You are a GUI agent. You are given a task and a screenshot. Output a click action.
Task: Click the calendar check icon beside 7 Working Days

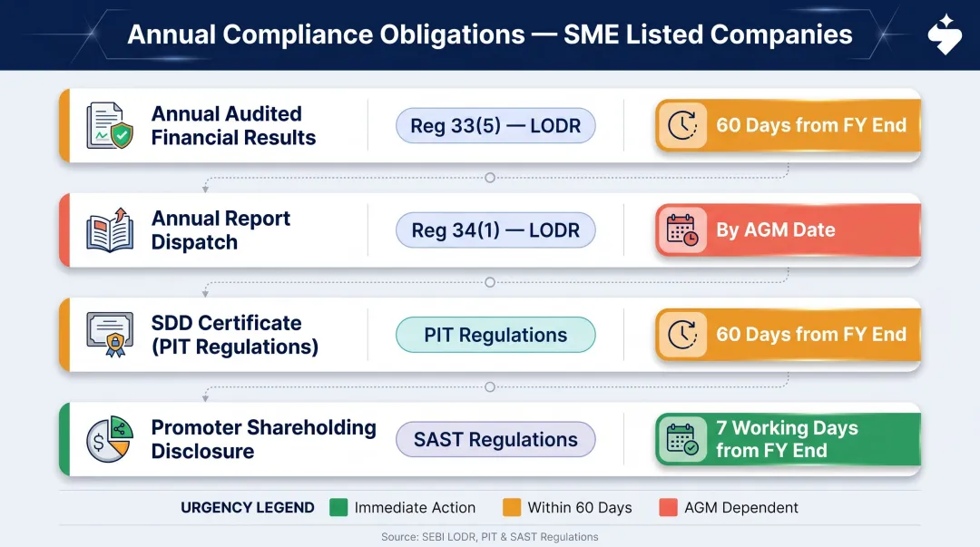point(682,439)
